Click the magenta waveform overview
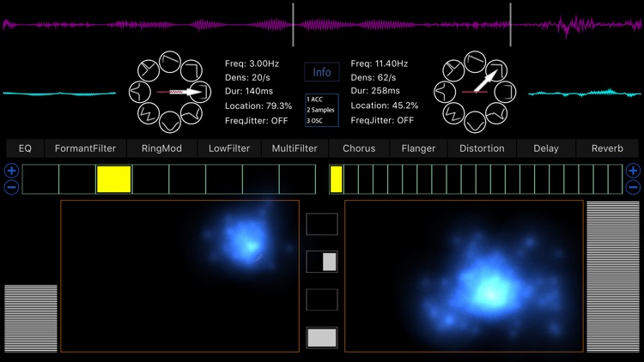The width and height of the screenshot is (644, 362). [x=322, y=25]
